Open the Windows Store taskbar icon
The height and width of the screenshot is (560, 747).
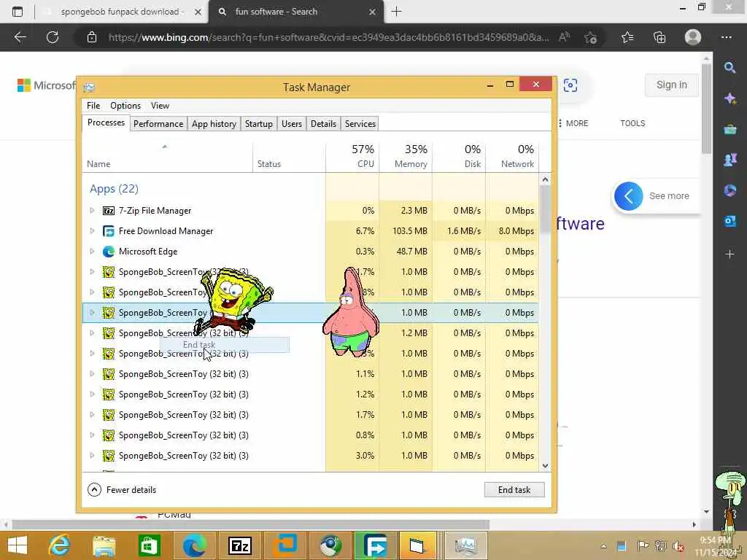(149, 545)
